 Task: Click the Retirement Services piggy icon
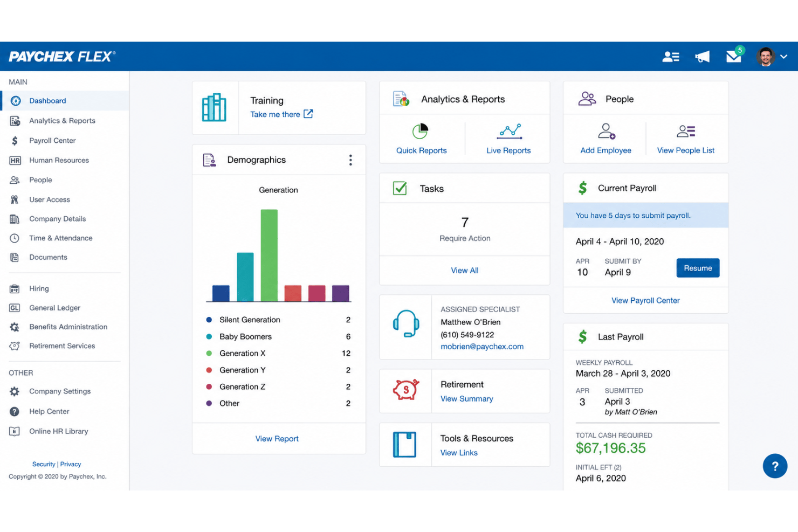(x=15, y=346)
